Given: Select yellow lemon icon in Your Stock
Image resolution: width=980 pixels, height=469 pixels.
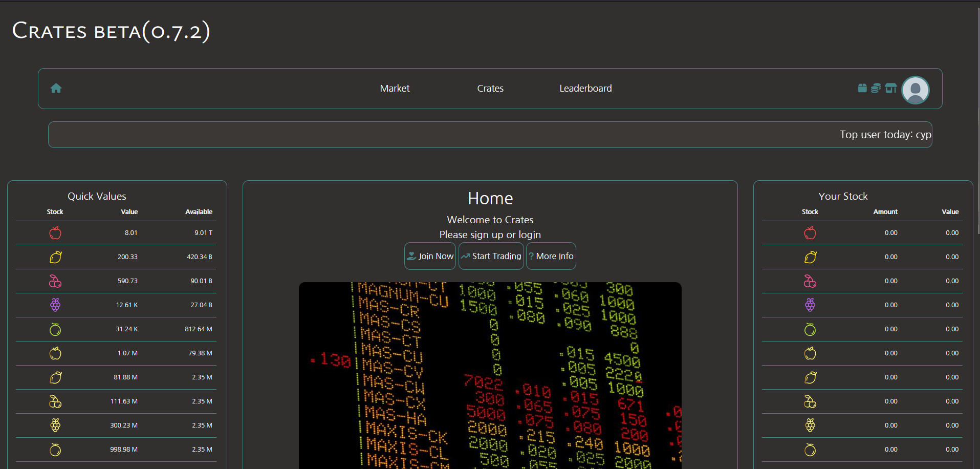Looking at the screenshot, I should coord(810,257).
